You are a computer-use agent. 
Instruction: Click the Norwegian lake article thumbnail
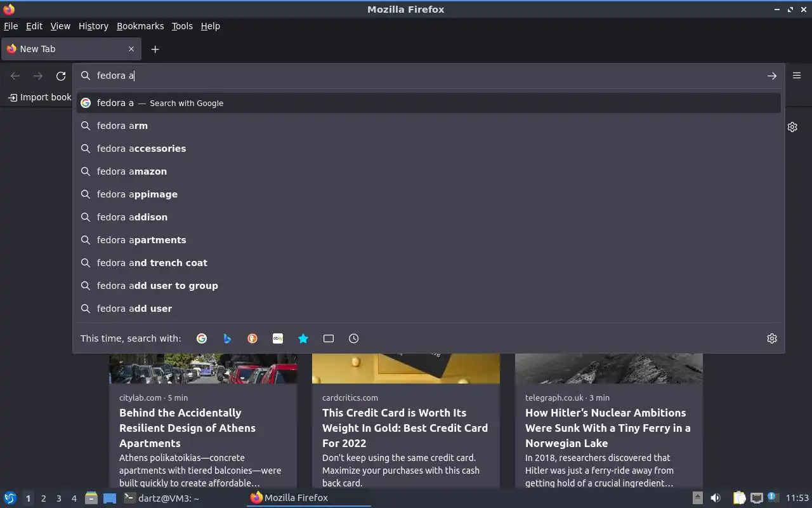click(x=609, y=368)
